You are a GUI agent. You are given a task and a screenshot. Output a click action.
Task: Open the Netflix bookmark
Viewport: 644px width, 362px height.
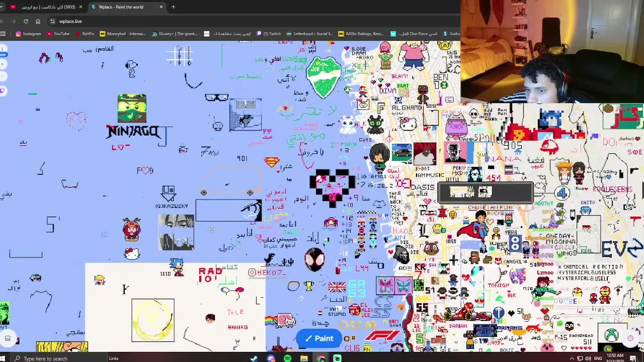85,34
